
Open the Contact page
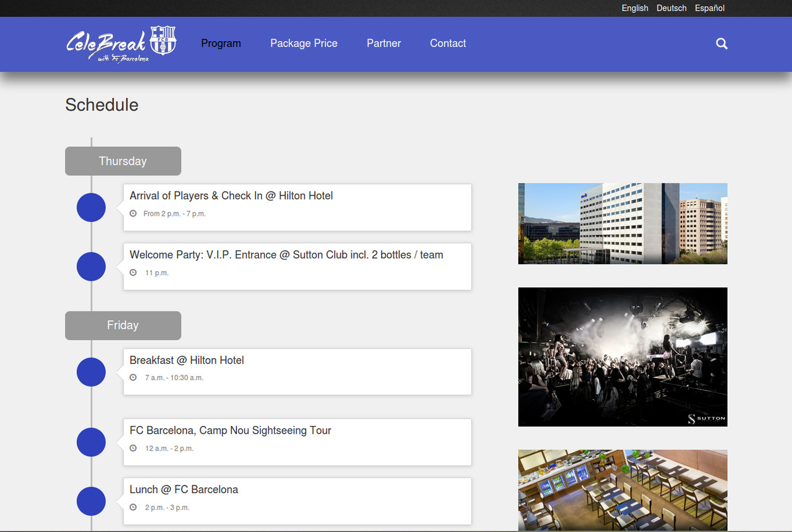pyautogui.click(x=448, y=44)
